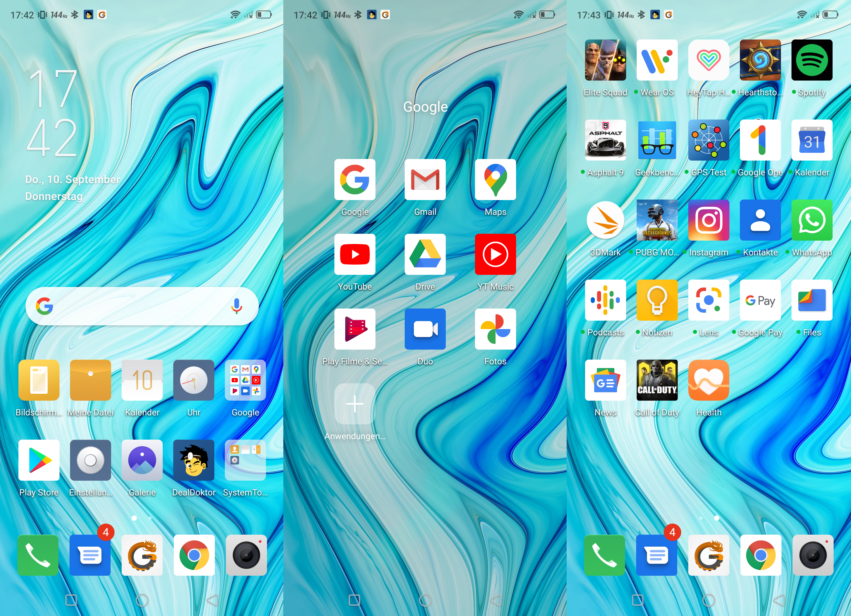Open Kalender app showing 10
851x616 pixels.
tap(142, 380)
